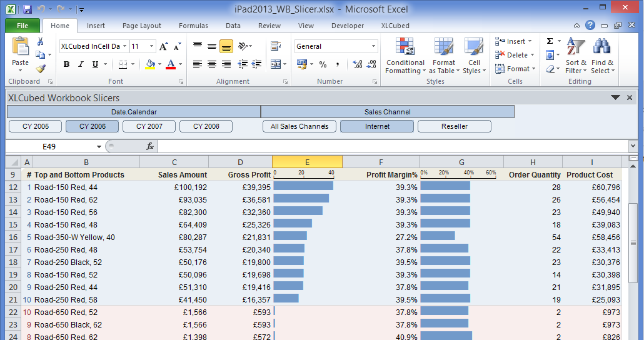644x340 pixels.
Task: Click the Insert Function fx icon
Action: coord(150,147)
